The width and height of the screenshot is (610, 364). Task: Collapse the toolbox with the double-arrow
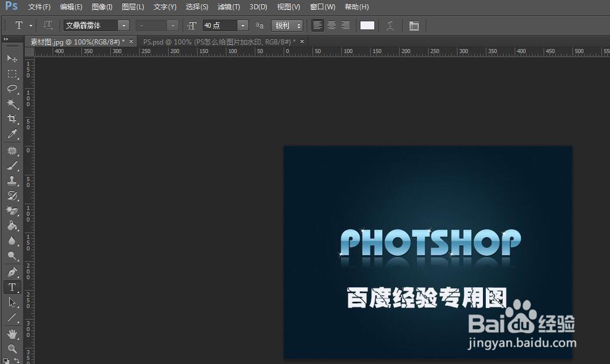tap(7, 39)
